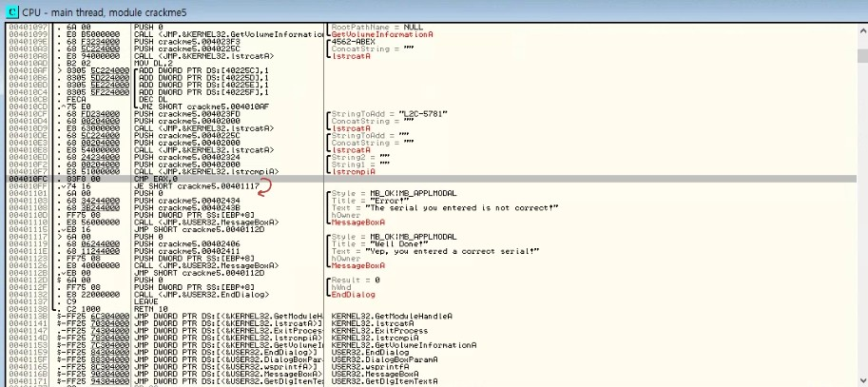Screen dimensions: 868x387
Task: Select the PUSH crackme5.004023F3 instruction
Action: click(187, 42)
